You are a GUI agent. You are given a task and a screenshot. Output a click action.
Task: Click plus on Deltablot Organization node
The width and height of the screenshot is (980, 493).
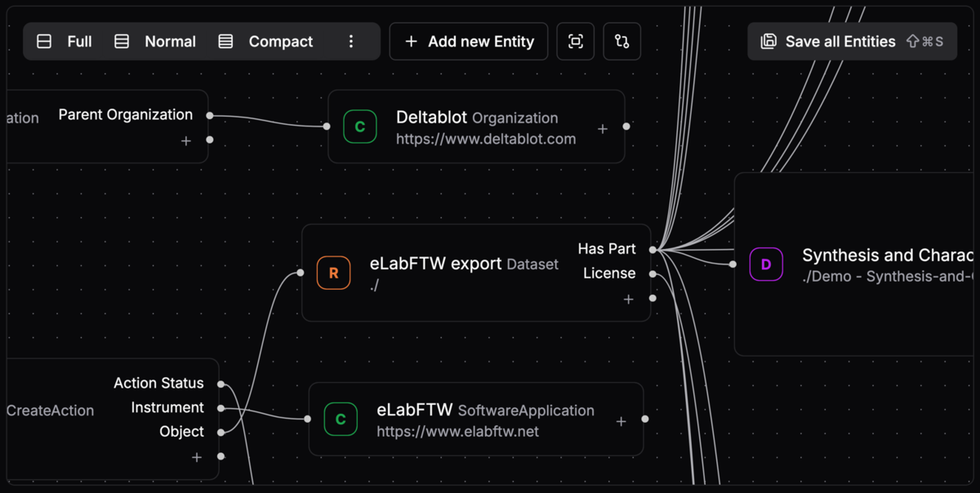(603, 129)
